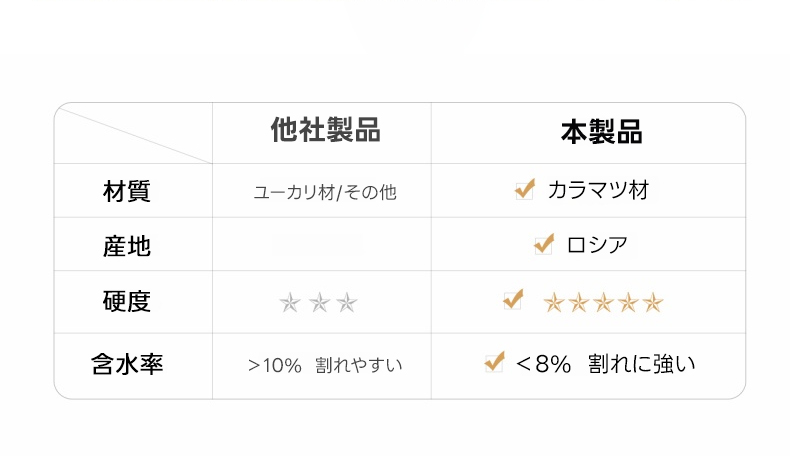The height and width of the screenshot is (456, 790).
Task: Click the last grey star under 他社製品
Action: point(346,301)
